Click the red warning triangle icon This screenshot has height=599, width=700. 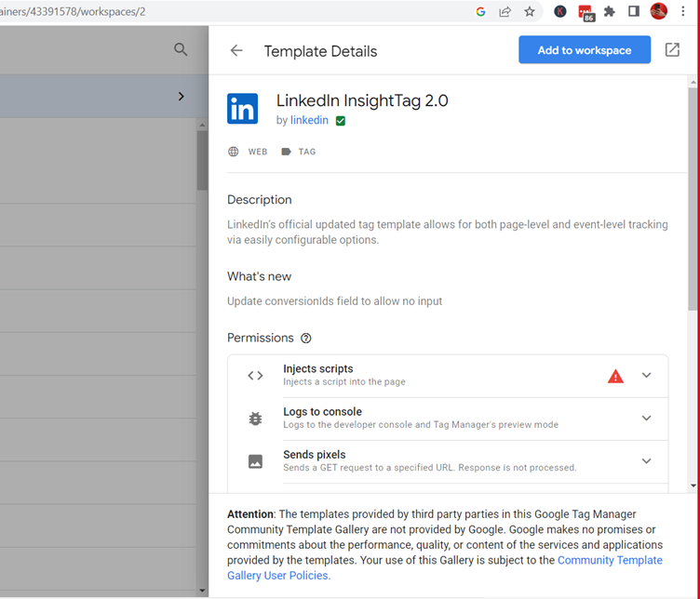pyautogui.click(x=615, y=376)
